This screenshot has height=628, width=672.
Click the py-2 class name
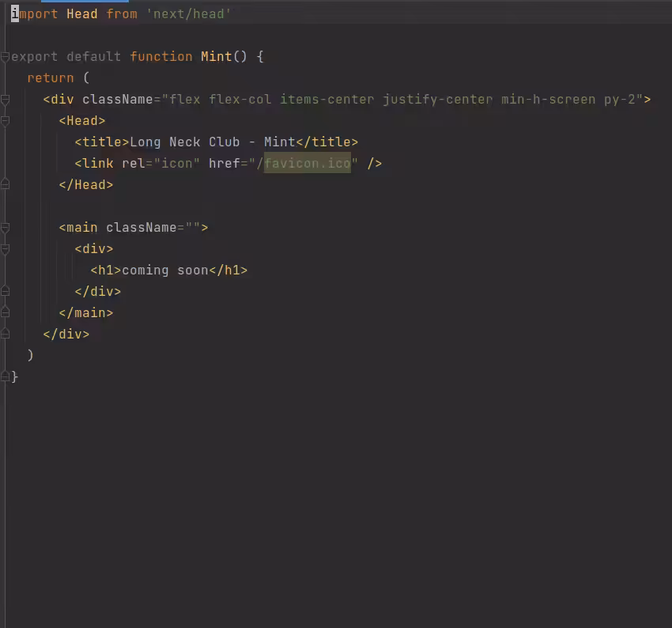click(x=620, y=100)
